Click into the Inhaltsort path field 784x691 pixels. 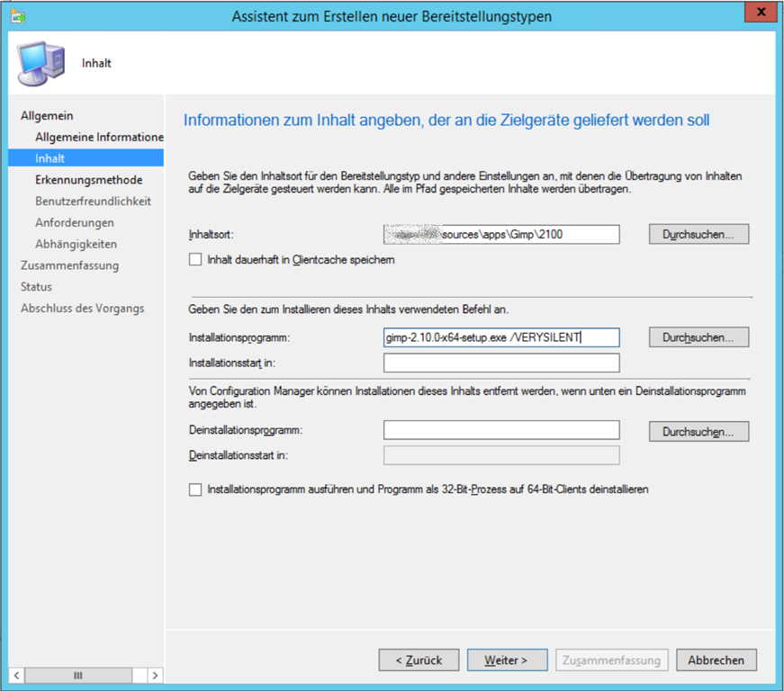click(501, 234)
